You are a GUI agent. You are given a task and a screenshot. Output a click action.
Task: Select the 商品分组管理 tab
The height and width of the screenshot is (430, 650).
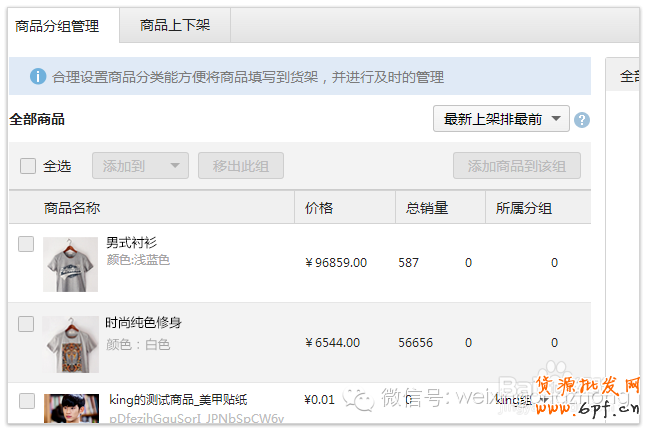tap(58, 25)
